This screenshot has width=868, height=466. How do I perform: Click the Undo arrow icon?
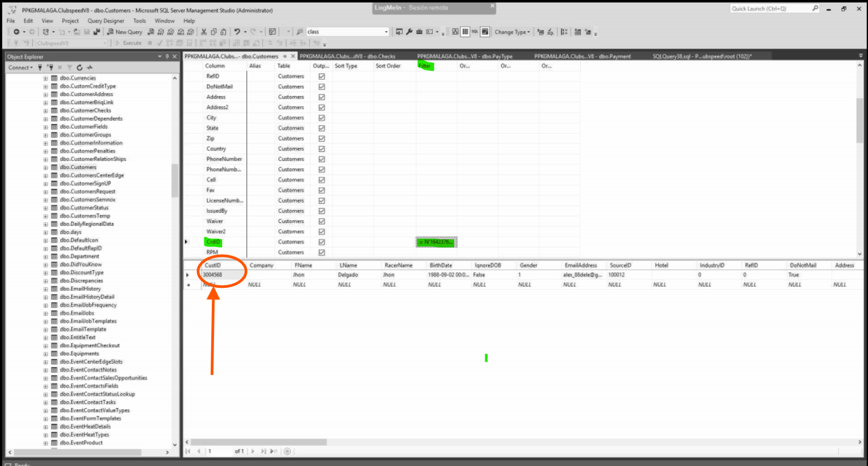237,32
